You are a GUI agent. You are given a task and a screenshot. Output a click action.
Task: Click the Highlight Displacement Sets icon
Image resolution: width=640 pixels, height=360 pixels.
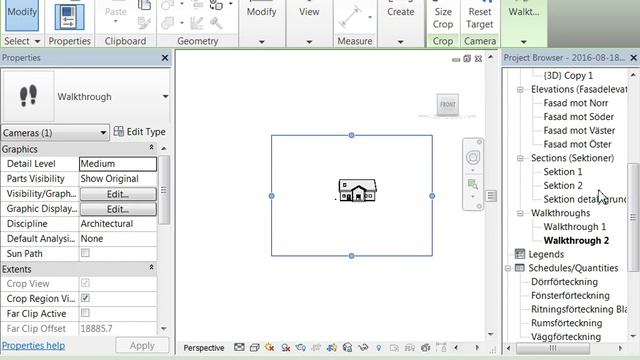coord(425,348)
